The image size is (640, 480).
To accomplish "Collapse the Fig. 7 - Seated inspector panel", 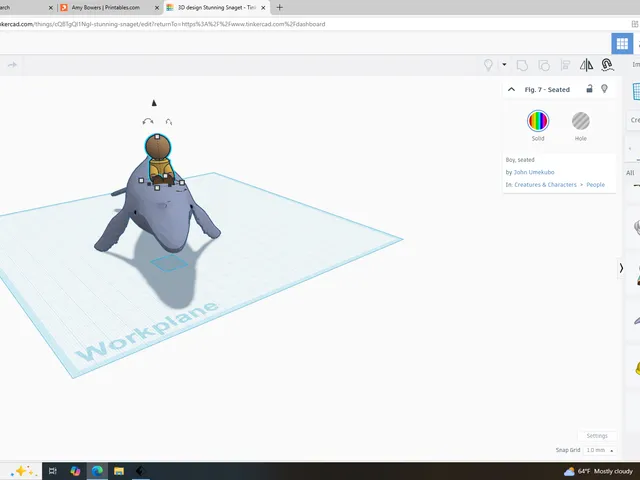I will 511,89.
